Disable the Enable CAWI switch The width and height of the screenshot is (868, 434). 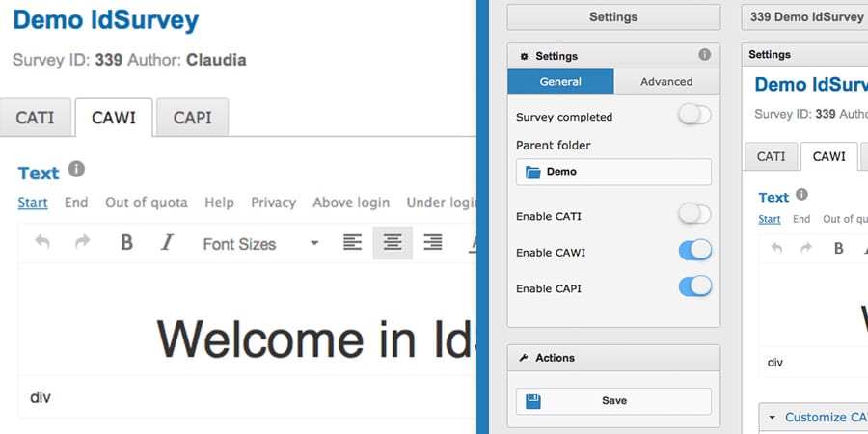(694, 251)
